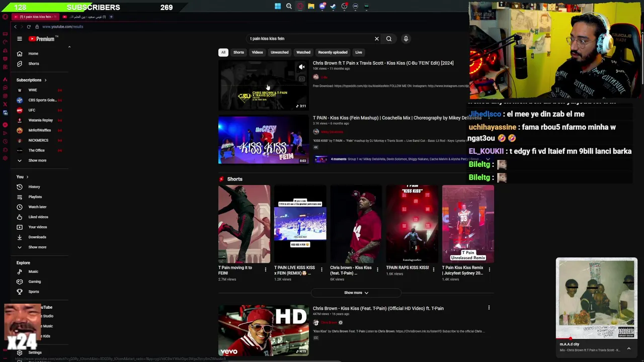The image size is (644, 362).
Task: Open options for T Pain moving it short
Action: point(266,269)
